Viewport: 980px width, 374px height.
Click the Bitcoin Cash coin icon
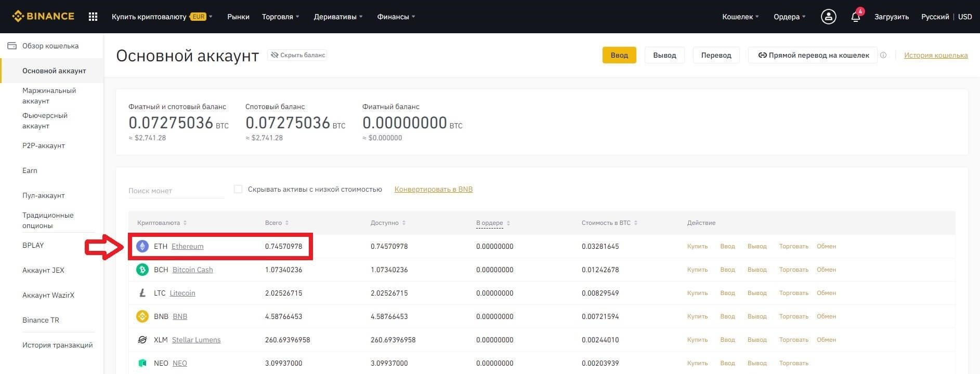[142, 270]
